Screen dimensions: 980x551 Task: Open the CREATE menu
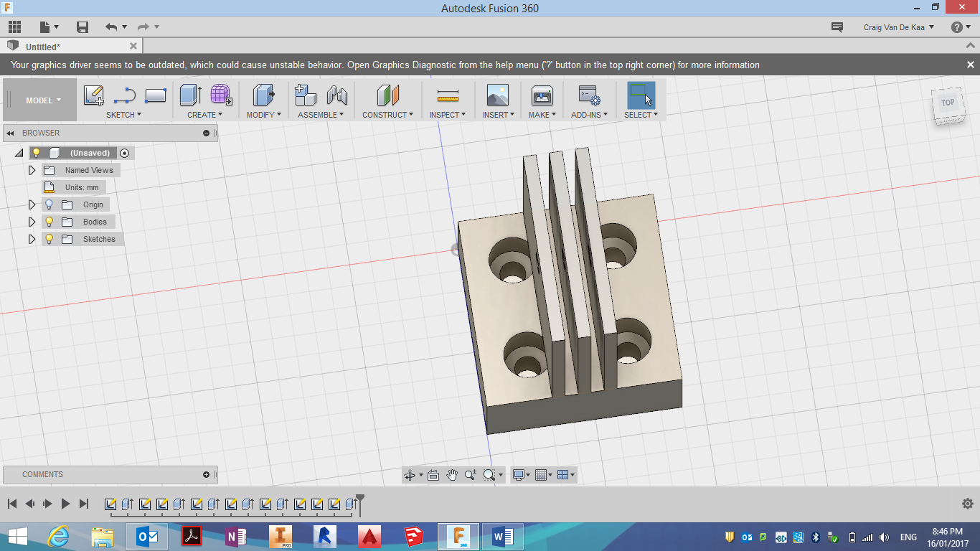tap(205, 115)
